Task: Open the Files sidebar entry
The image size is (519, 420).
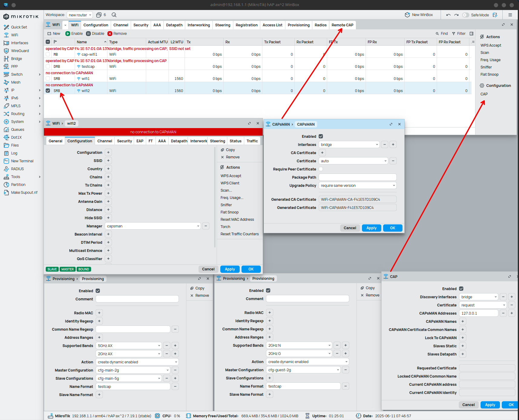Action: (15, 145)
